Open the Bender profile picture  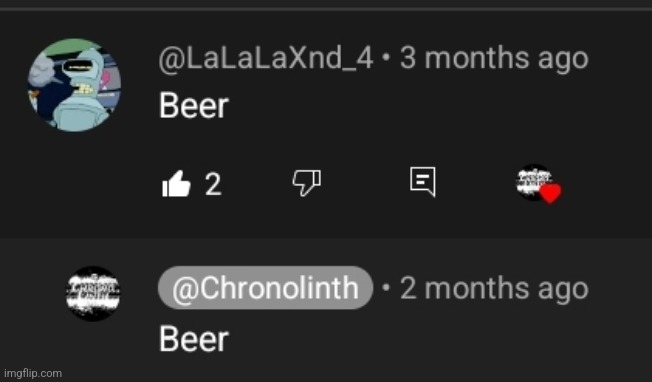point(74,85)
